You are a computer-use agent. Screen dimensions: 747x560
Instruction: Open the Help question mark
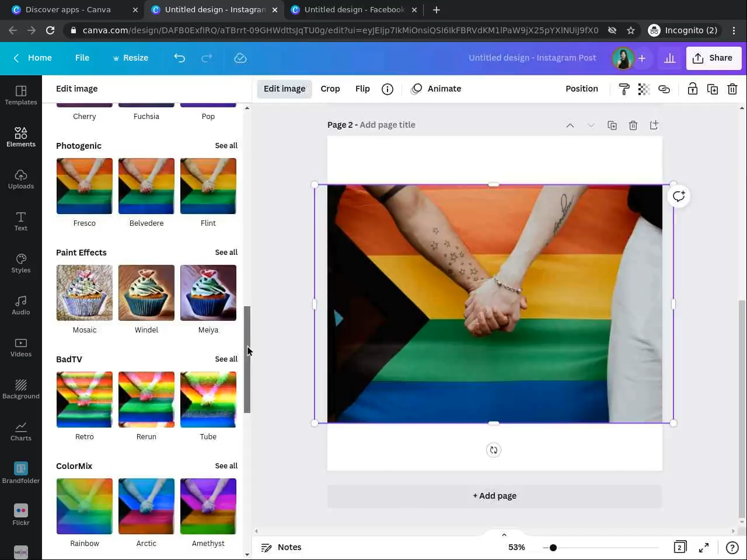732,547
